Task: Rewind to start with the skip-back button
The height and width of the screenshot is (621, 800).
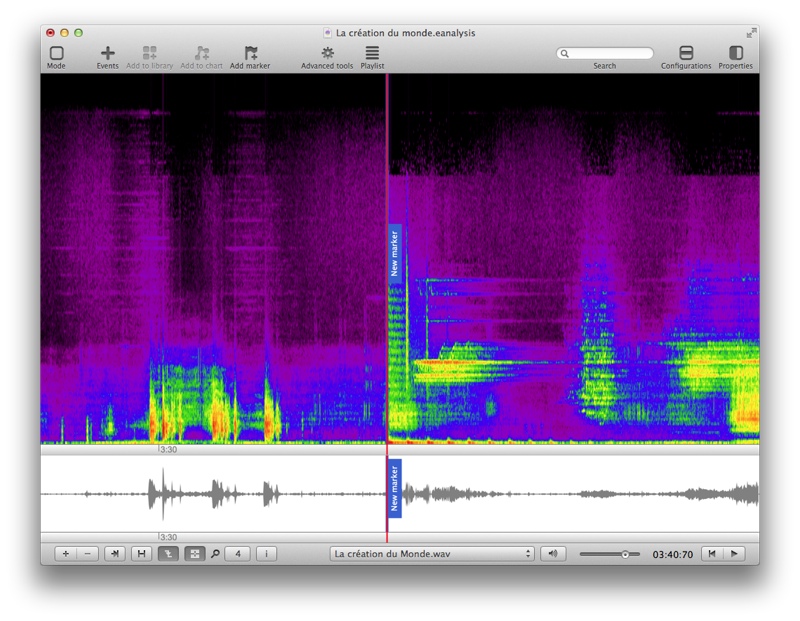Action: click(x=712, y=554)
